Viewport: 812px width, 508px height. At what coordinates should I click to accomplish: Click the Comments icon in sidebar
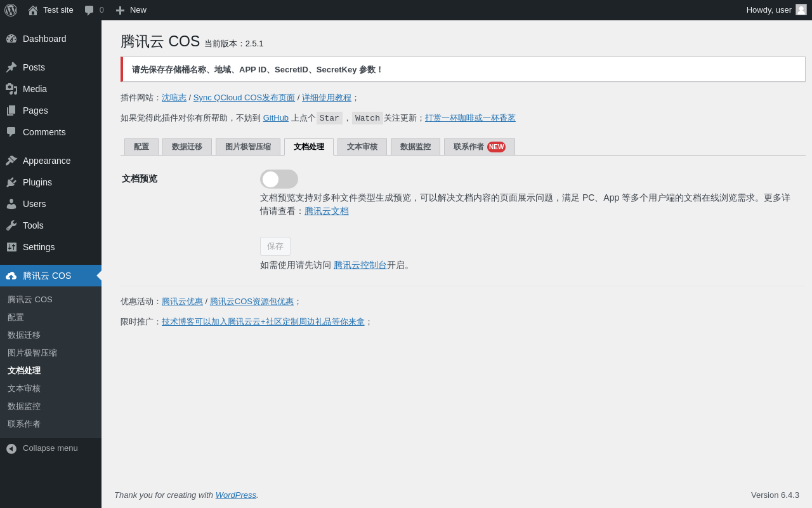coord(11,132)
